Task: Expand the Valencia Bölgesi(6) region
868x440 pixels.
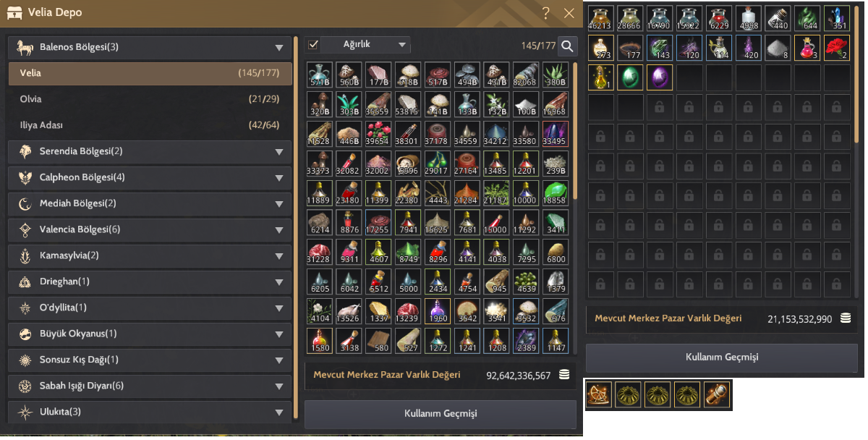Action: click(x=150, y=230)
